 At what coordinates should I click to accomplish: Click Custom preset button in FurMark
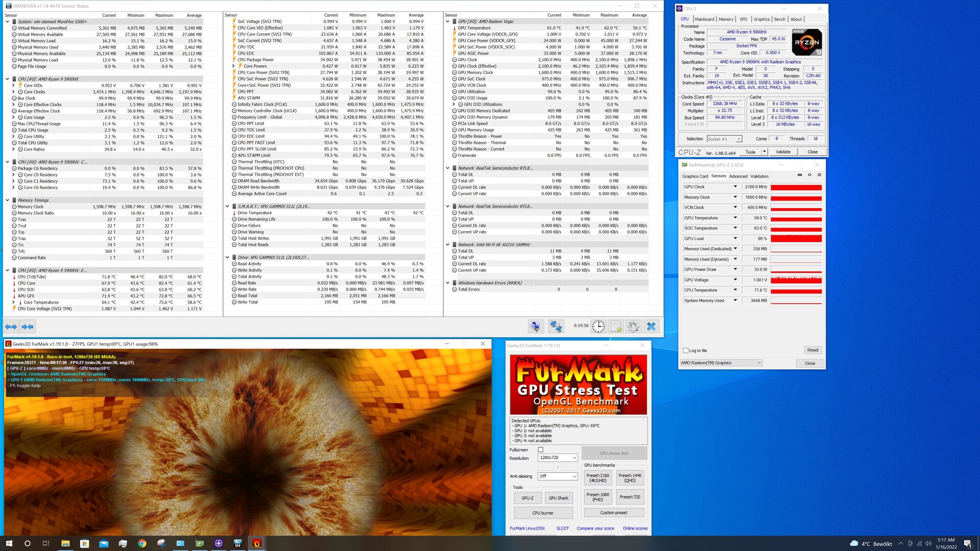tap(614, 513)
